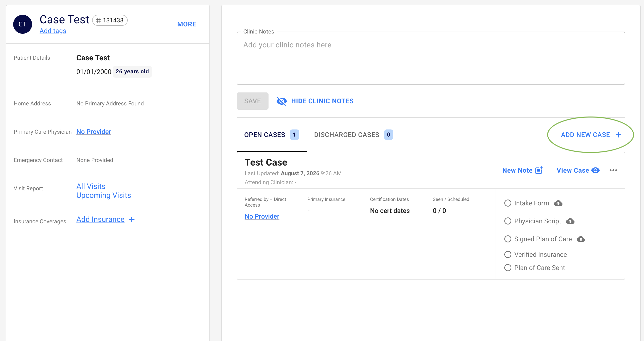Click the Add Insurance link
Image resolution: width=644 pixels, height=341 pixels.
click(x=100, y=219)
